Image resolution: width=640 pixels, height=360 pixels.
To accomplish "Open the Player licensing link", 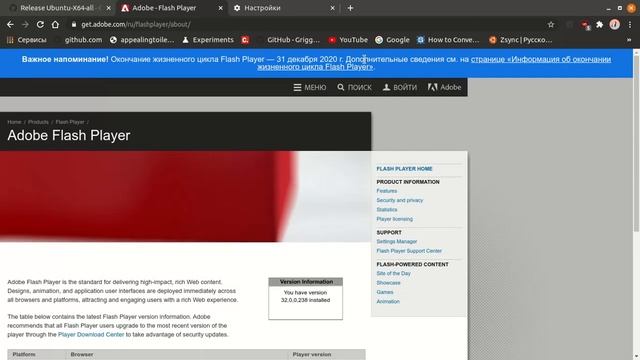I will coord(394,219).
